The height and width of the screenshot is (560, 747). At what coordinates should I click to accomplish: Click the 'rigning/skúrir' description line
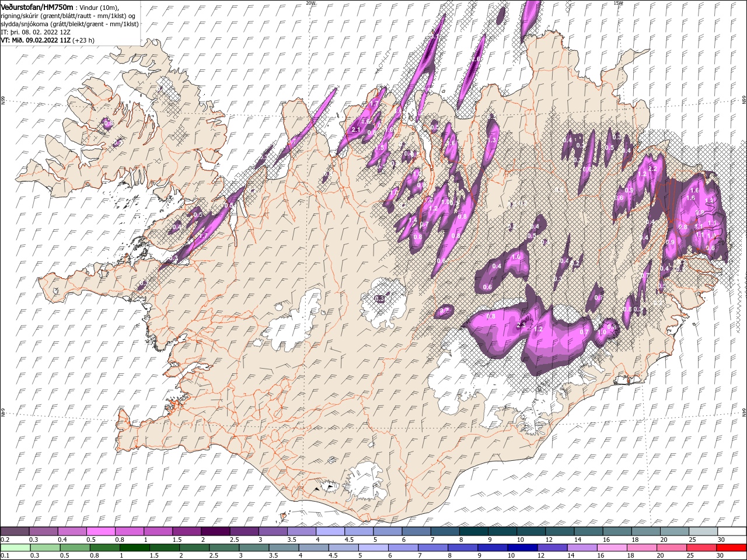[x=68, y=15]
